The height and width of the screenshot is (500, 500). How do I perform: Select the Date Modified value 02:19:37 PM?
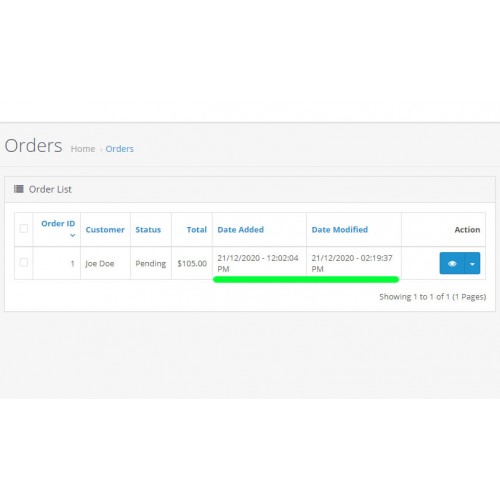tap(352, 263)
